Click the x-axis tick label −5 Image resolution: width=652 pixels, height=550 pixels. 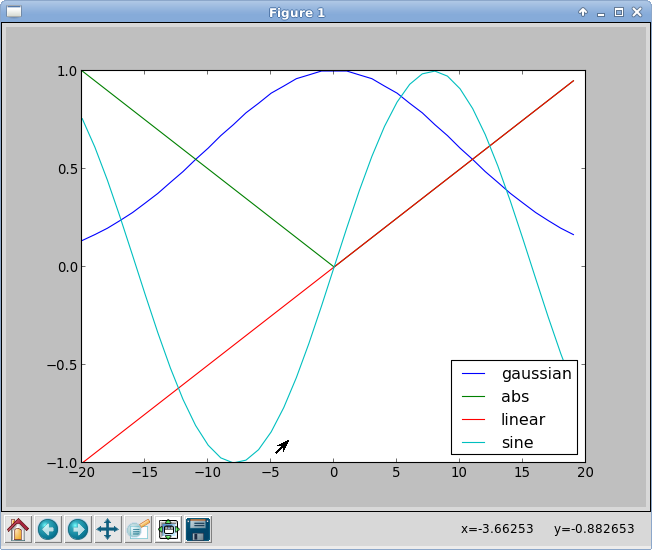tap(270, 472)
